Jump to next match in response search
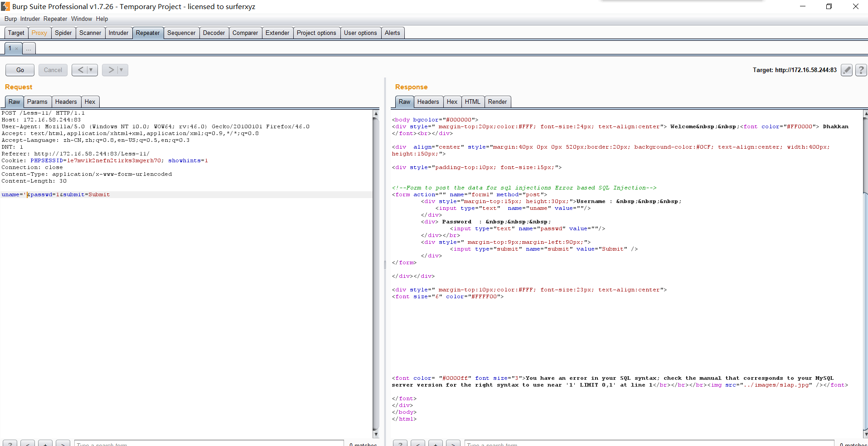Viewport: 868px width, 446px height. (453, 443)
